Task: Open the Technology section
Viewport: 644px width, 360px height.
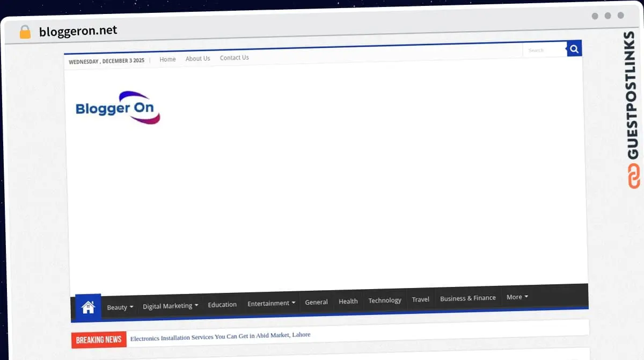Action: (x=384, y=300)
